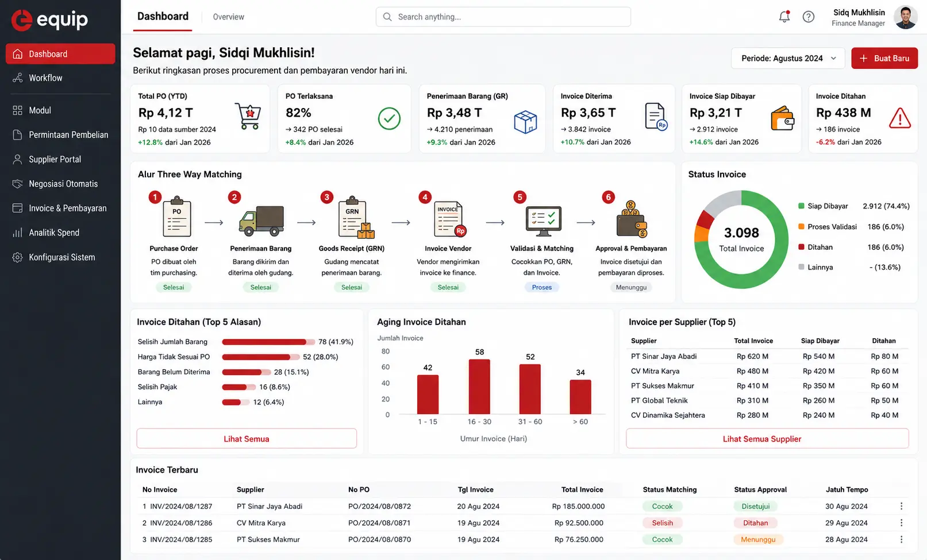The image size is (927, 560).
Task: Click the help question mark icon
Action: (x=808, y=17)
